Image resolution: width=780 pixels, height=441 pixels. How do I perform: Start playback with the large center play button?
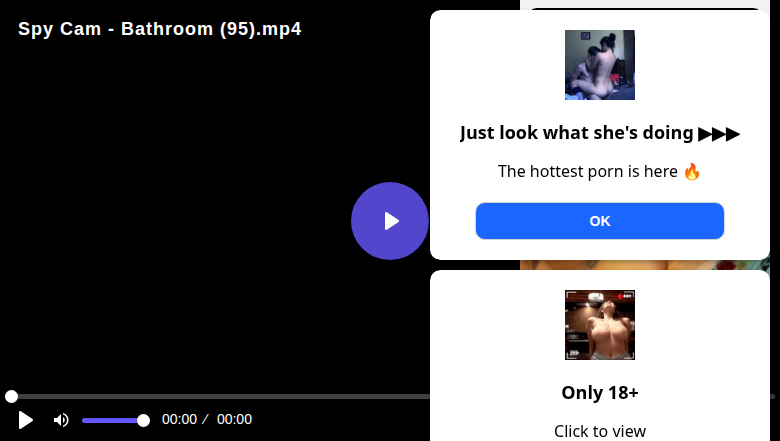390,221
